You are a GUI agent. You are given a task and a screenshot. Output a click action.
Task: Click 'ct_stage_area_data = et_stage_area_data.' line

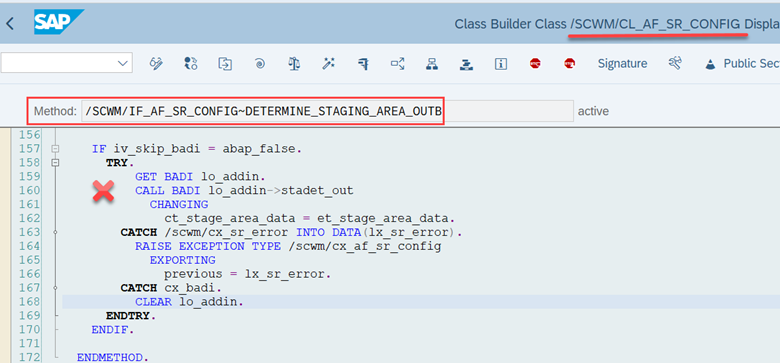(310, 218)
